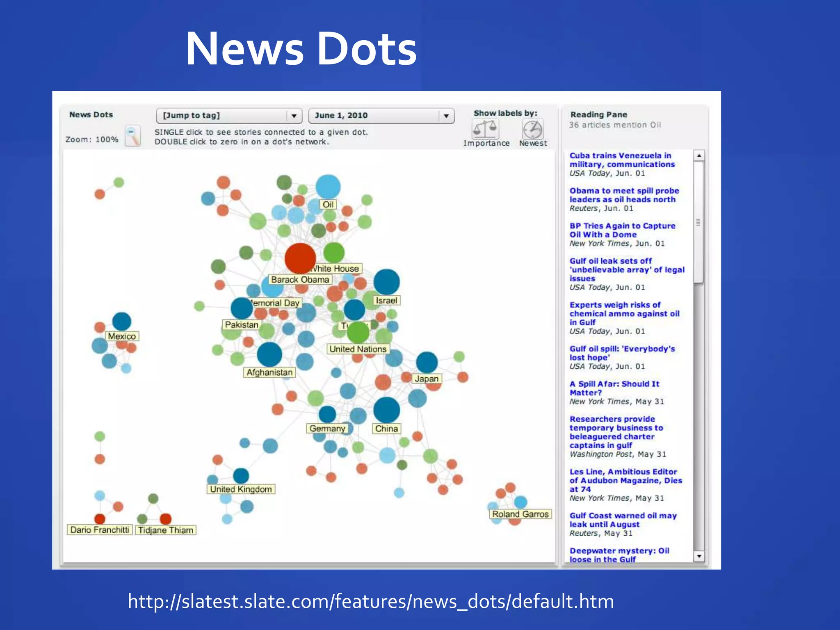Open Gulf Coast warned oil may leak article
Screen dimensions: 840x630
[x=623, y=520]
